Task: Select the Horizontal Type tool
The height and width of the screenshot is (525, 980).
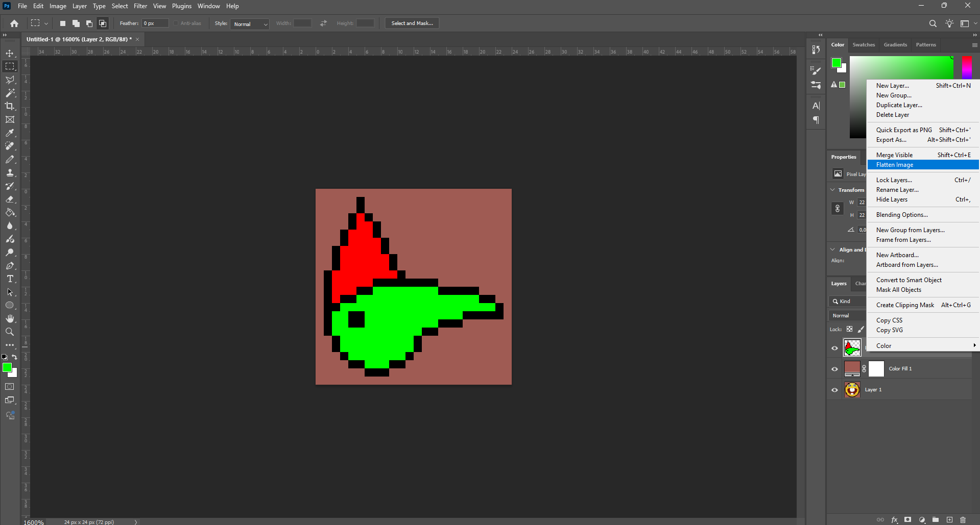Action: point(10,279)
